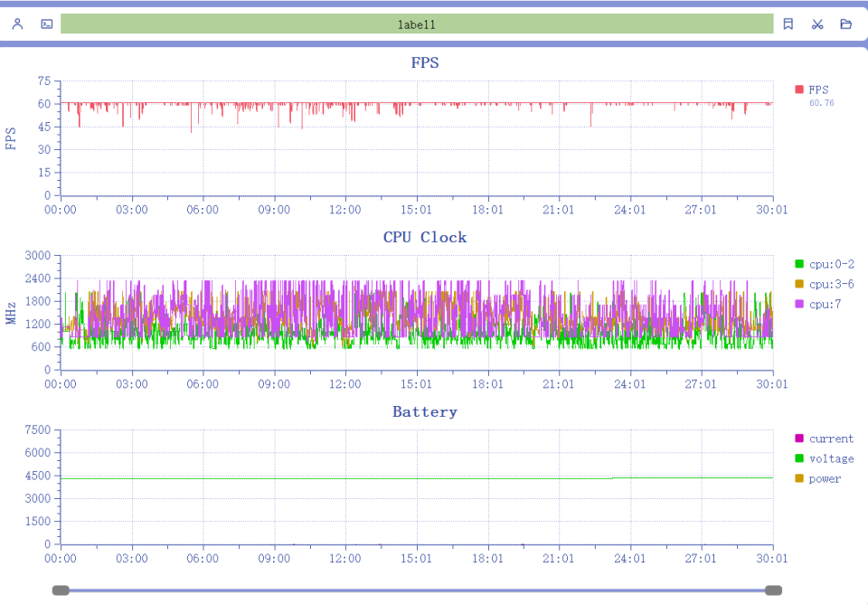The image size is (868, 604).
Task: Click the MHz axis label
Action: [11, 313]
